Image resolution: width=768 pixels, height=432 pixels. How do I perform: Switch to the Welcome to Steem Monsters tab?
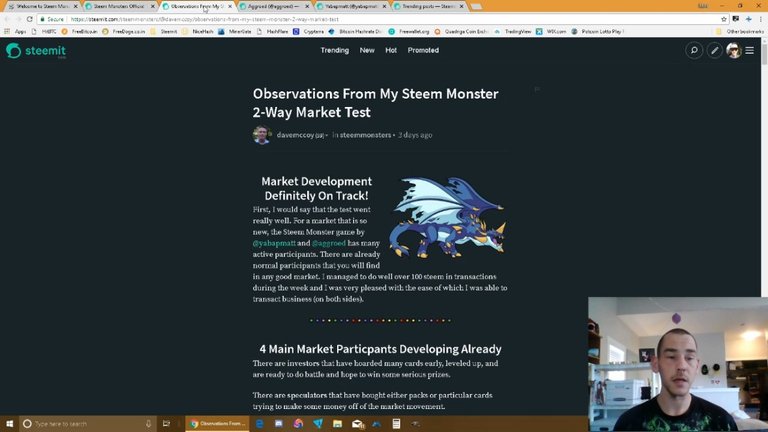43,6
